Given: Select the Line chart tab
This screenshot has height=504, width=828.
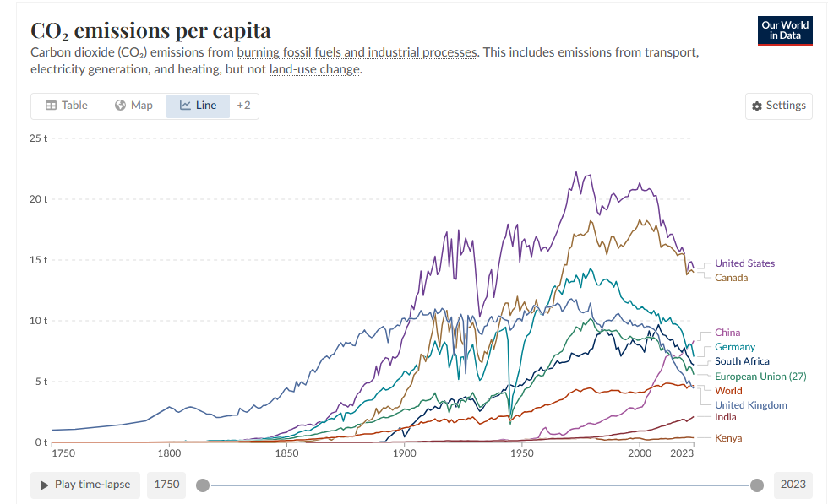Looking at the screenshot, I should point(198,106).
